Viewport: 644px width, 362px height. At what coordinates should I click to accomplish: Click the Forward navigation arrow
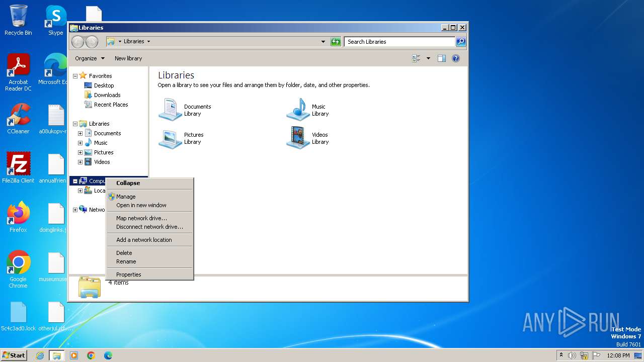point(92,42)
